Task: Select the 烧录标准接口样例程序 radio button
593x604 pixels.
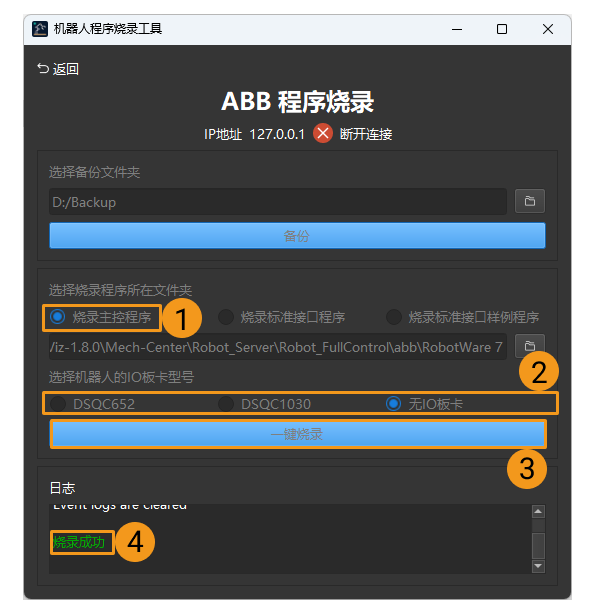Action: tap(463, 317)
